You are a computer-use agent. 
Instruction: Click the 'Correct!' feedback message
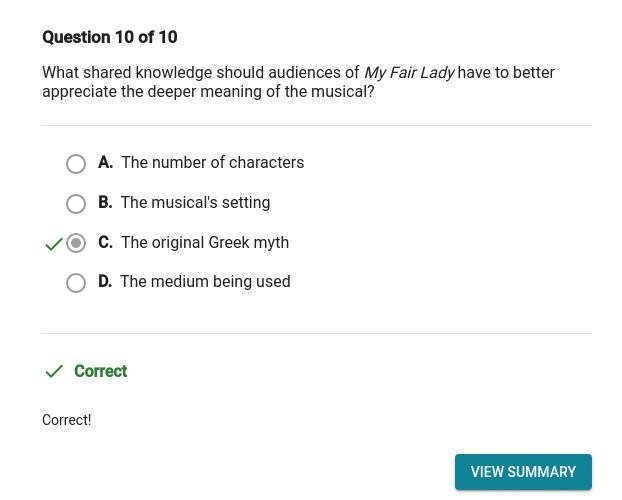(x=66, y=421)
